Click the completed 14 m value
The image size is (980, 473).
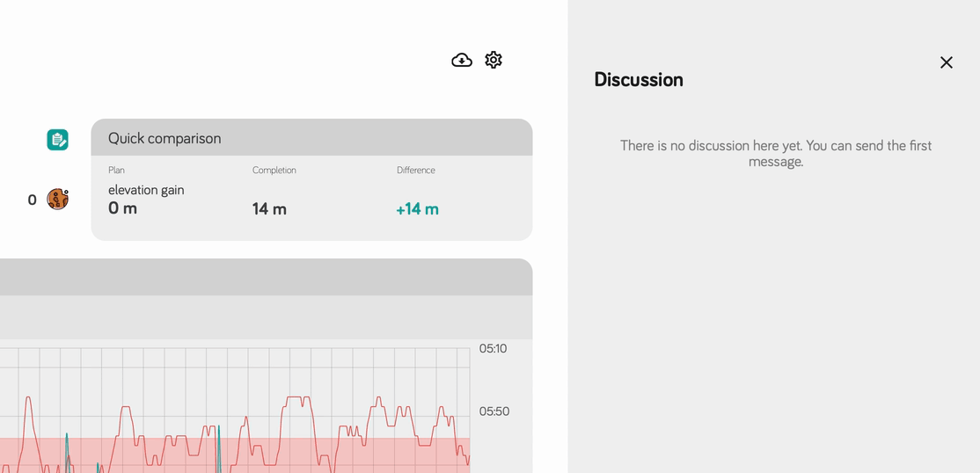pyautogui.click(x=269, y=209)
